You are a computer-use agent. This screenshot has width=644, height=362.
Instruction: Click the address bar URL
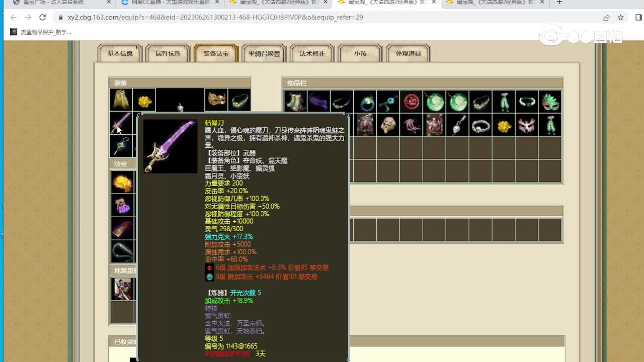tap(215, 17)
